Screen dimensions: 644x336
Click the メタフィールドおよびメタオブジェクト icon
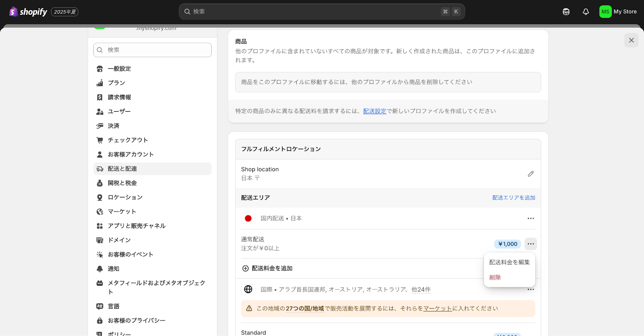(100, 283)
